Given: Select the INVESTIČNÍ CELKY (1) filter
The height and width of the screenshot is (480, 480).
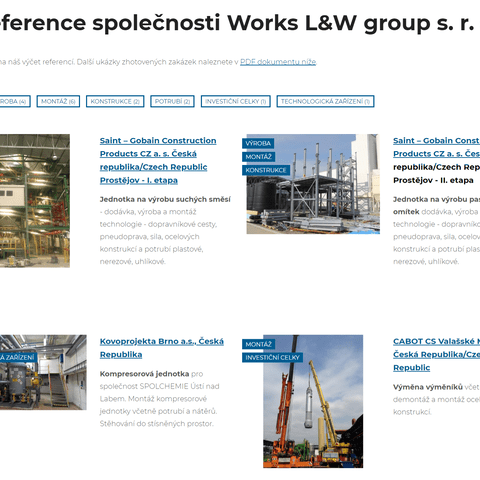Looking at the screenshot, I should [236, 101].
